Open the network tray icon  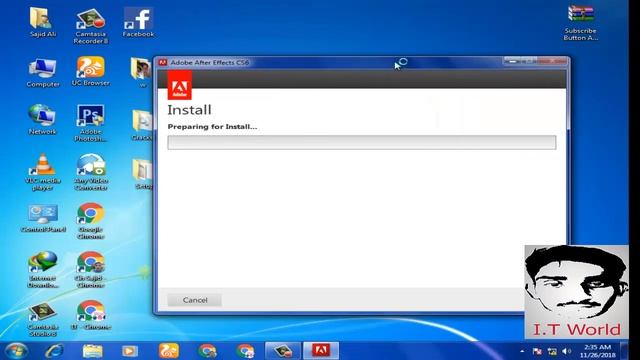pyautogui.click(x=552, y=351)
